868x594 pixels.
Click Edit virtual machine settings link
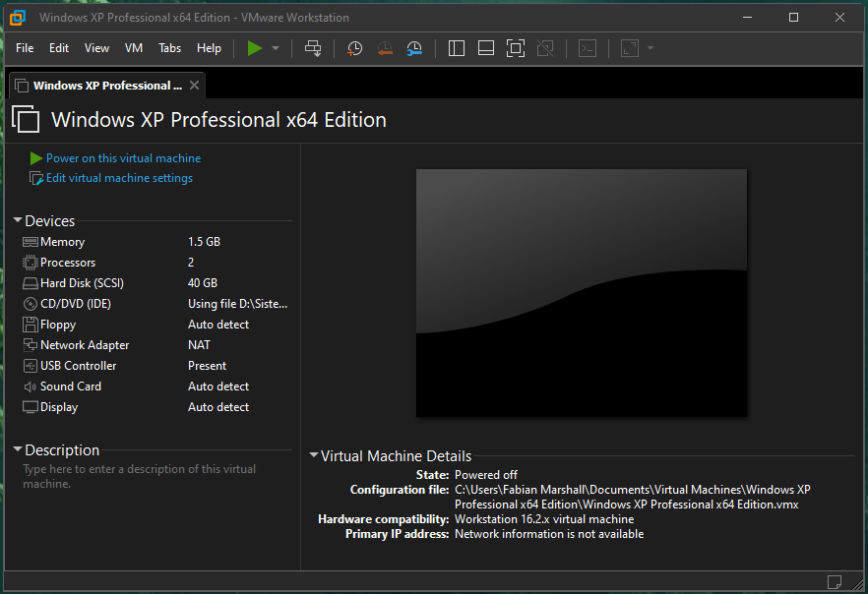[x=119, y=178]
